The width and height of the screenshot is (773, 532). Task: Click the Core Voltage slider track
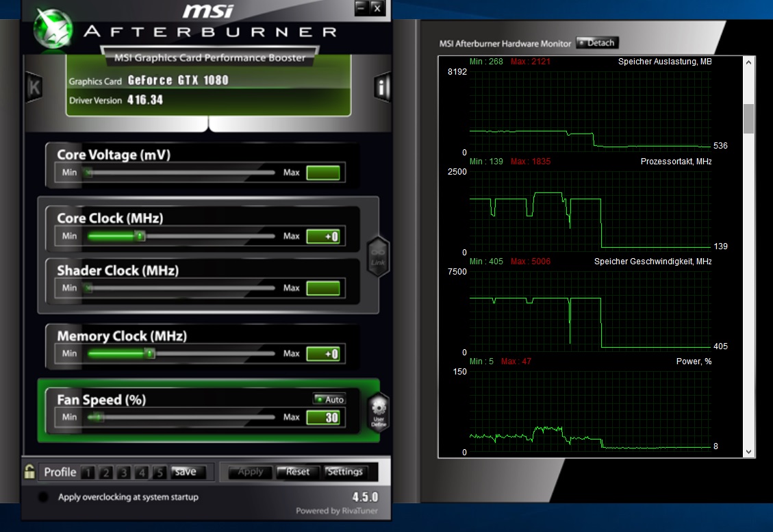pyautogui.click(x=181, y=173)
